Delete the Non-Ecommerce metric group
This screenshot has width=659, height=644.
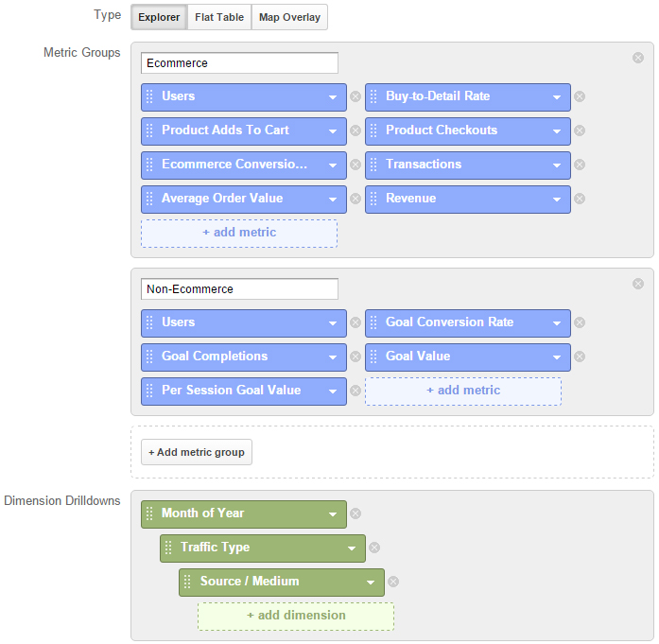(x=638, y=284)
